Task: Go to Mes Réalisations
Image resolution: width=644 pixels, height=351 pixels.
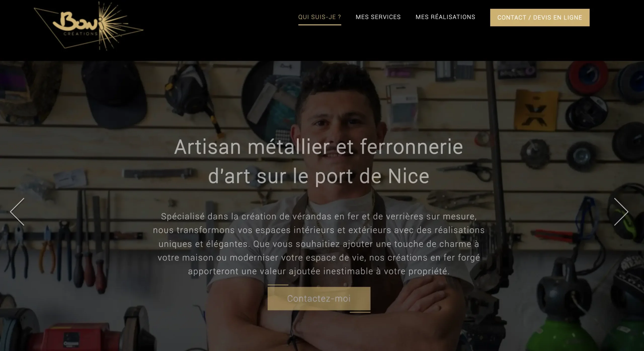Action: click(445, 17)
